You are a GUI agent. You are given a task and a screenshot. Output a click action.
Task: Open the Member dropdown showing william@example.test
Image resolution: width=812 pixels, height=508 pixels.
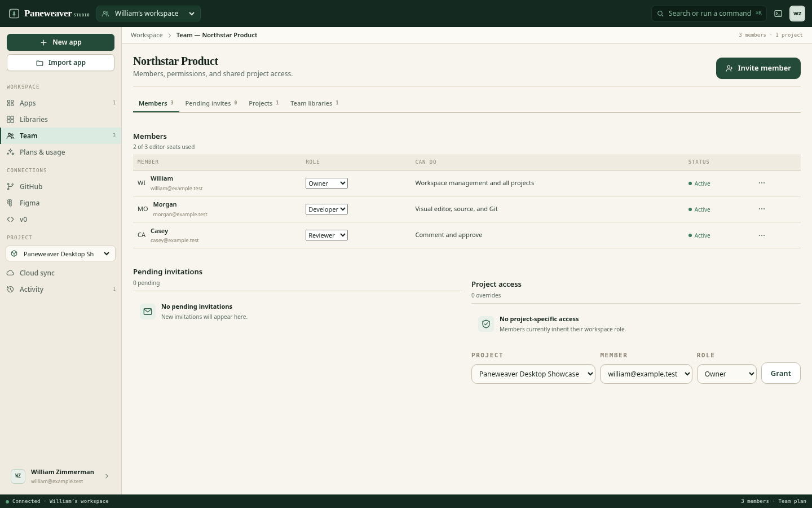pyautogui.click(x=646, y=374)
